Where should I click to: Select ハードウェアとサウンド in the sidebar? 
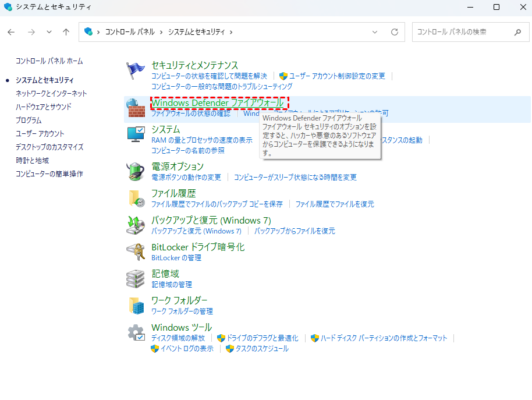click(x=44, y=107)
